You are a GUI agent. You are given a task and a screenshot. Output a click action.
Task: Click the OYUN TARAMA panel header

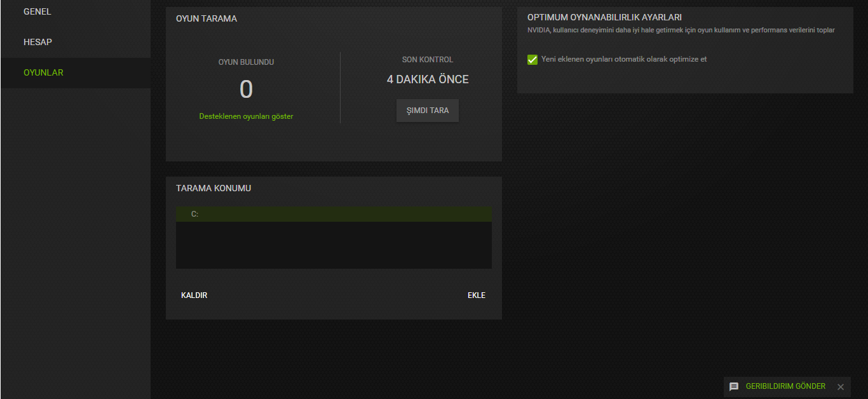[207, 18]
